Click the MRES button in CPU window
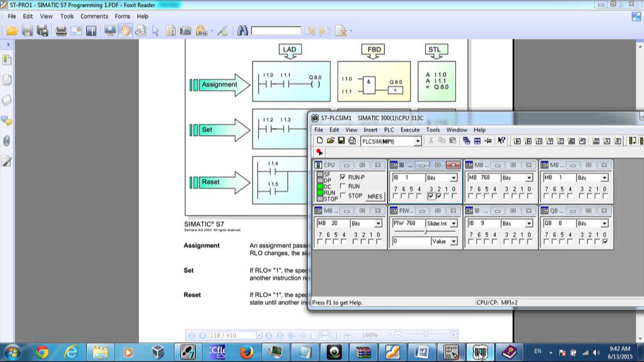This screenshot has width=644, height=362. (x=375, y=196)
